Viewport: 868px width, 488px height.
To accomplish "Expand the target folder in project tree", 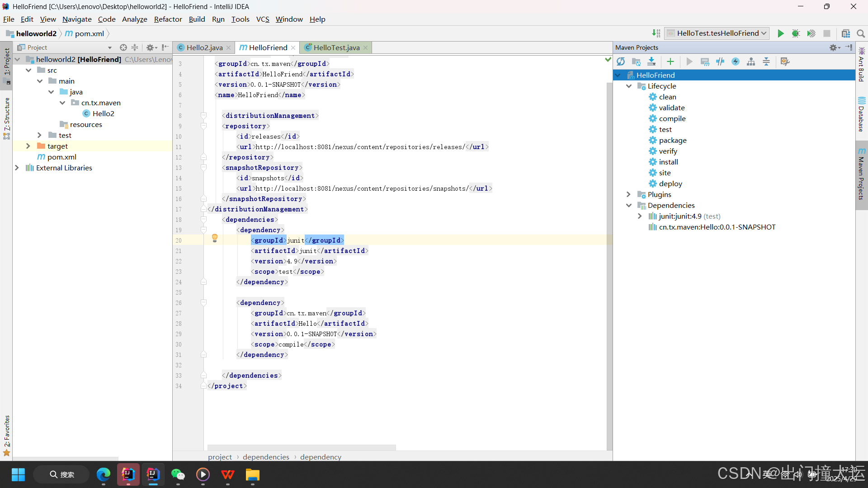I will (28, 146).
